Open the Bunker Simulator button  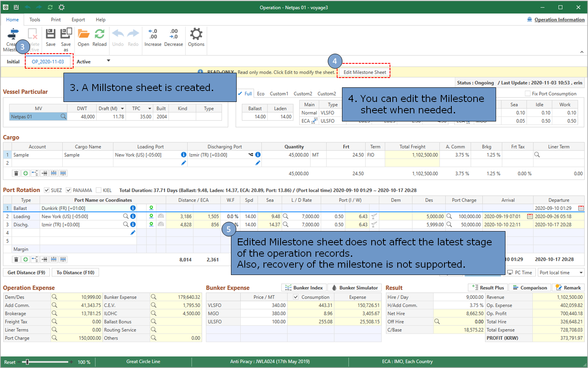coord(355,288)
